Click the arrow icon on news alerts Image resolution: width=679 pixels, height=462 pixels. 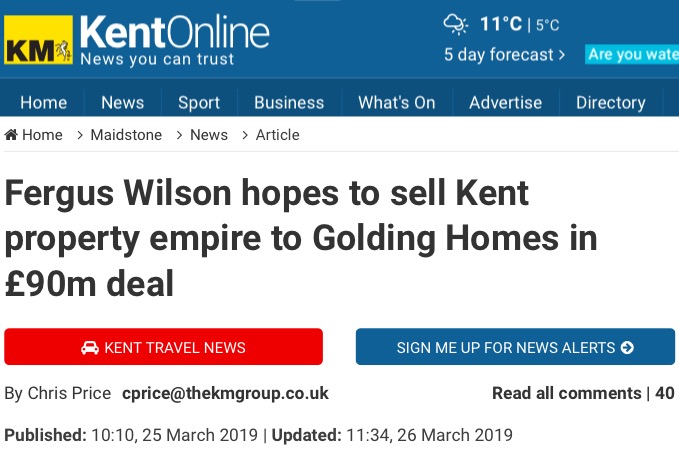627,348
